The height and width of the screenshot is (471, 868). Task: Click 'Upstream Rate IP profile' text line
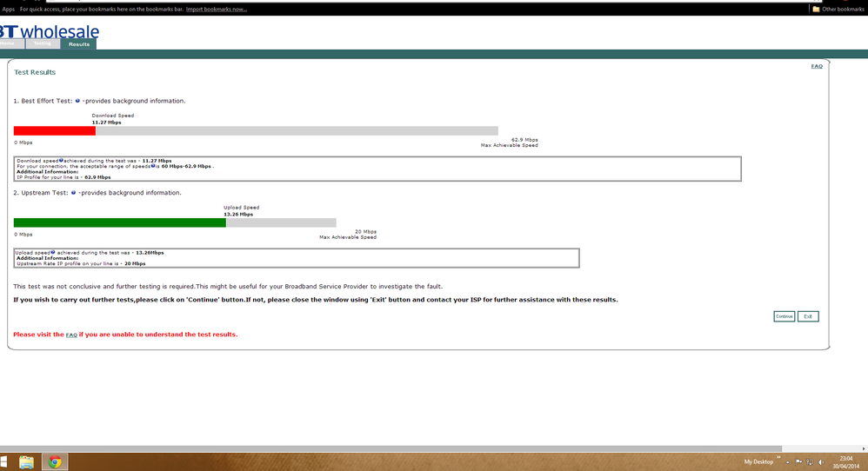[81, 263]
